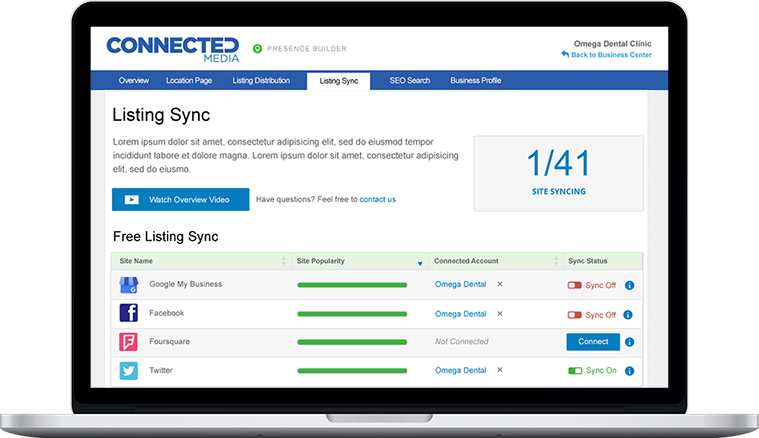Viewport: 759px width, 438px height.
Task: Click the Connected Media logo
Action: tap(173, 50)
